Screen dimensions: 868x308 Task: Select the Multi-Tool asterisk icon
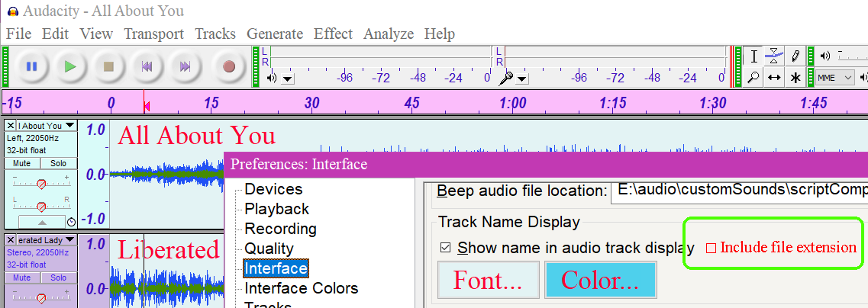click(x=795, y=78)
